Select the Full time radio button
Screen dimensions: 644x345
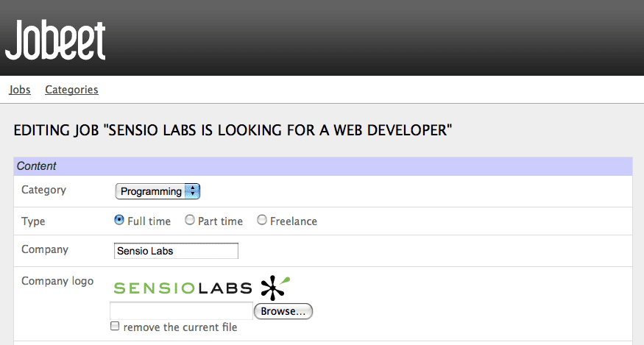(x=119, y=220)
